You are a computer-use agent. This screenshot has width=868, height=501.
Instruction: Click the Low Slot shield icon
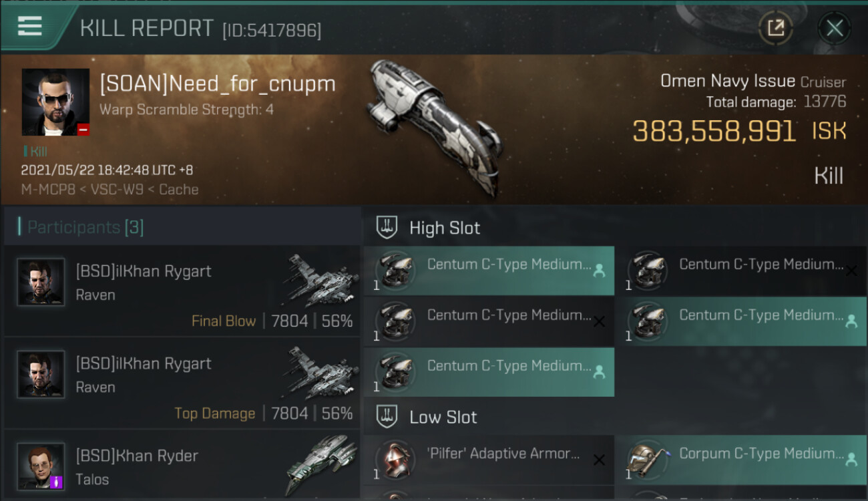point(387,417)
